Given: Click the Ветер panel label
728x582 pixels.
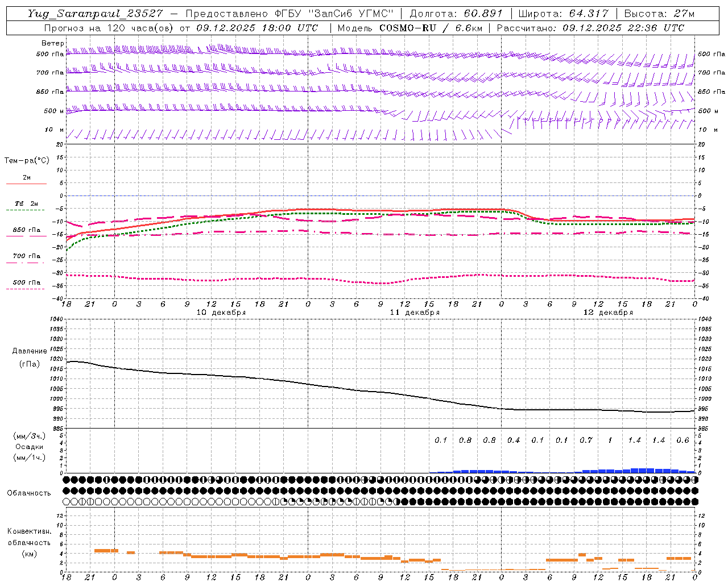Looking at the screenshot, I should click(x=53, y=43).
